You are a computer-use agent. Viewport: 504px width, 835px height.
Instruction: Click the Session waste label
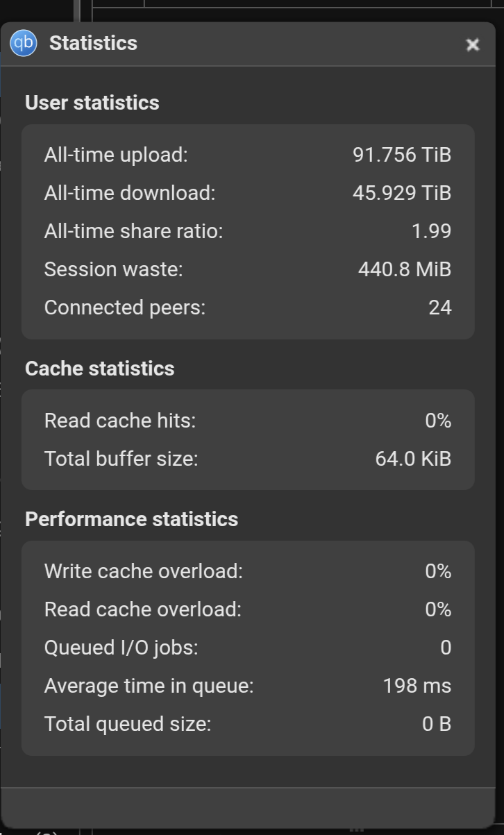coord(114,269)
